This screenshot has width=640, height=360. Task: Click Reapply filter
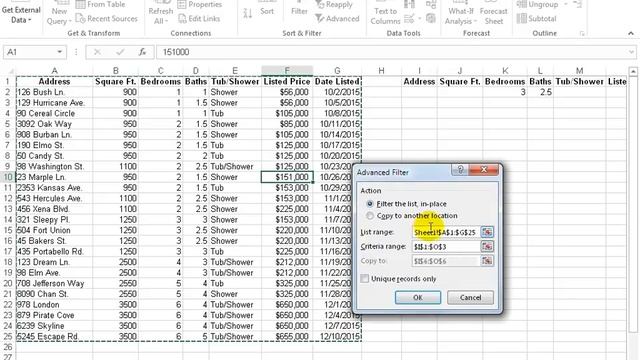pyautogui.click(x=334, y=4)
